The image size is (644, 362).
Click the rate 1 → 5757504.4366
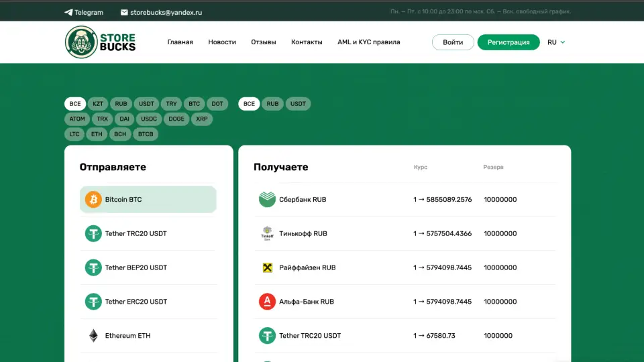pos(442,233)
